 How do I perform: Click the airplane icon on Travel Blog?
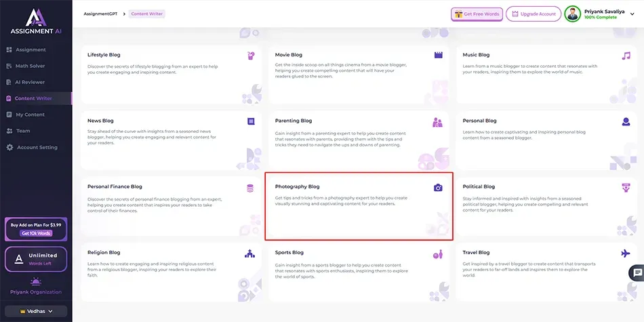pyautogui.click(x=626, y=253)
